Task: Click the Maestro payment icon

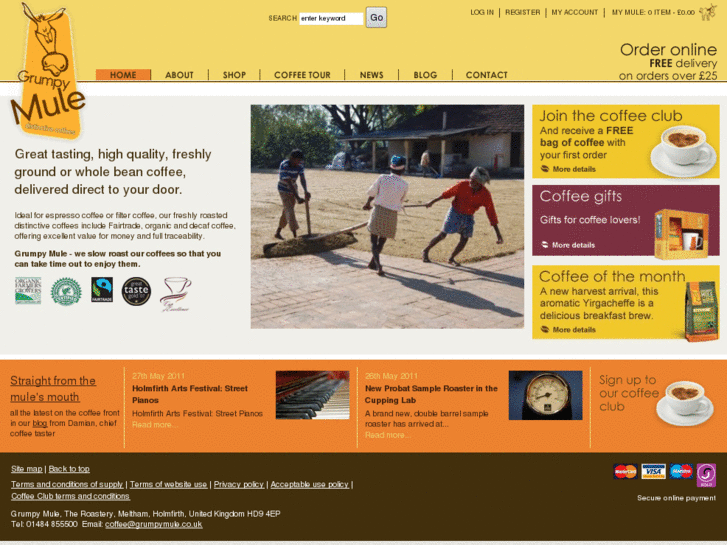Action: tap(681, 472)
